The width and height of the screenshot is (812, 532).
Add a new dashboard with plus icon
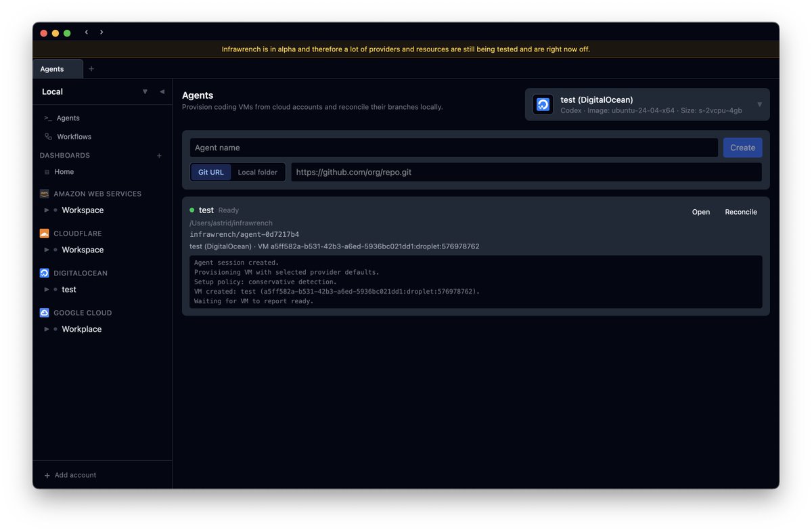click(160, 156)
